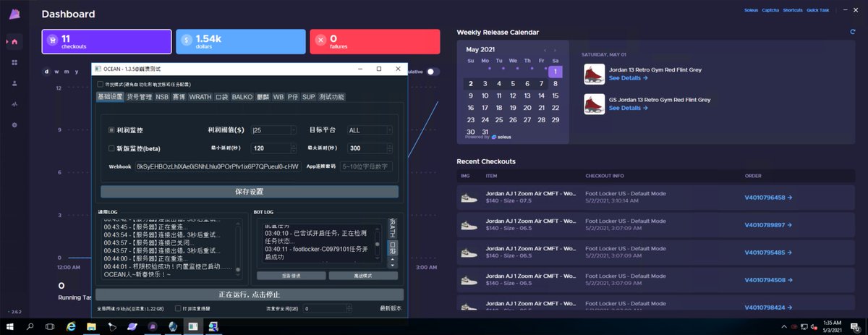868x335 pixels.
Task: Open the activity pulse icon in sidebar
Action: click(x=14, y=104)
